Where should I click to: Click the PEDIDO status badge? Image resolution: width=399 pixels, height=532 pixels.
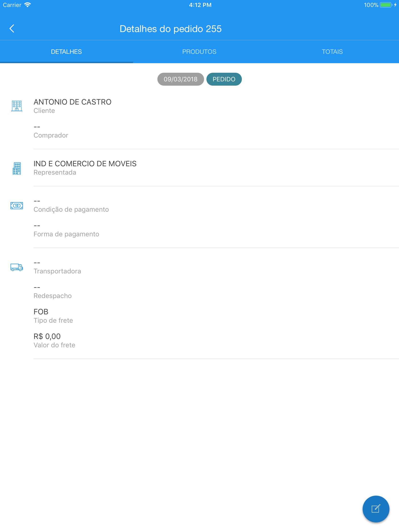[x=224, y=79]
